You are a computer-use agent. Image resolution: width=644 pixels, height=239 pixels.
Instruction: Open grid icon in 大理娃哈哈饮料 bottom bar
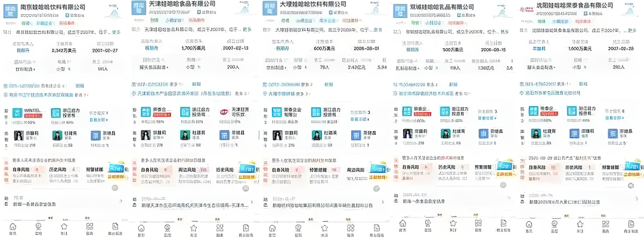tap(351, 228)
